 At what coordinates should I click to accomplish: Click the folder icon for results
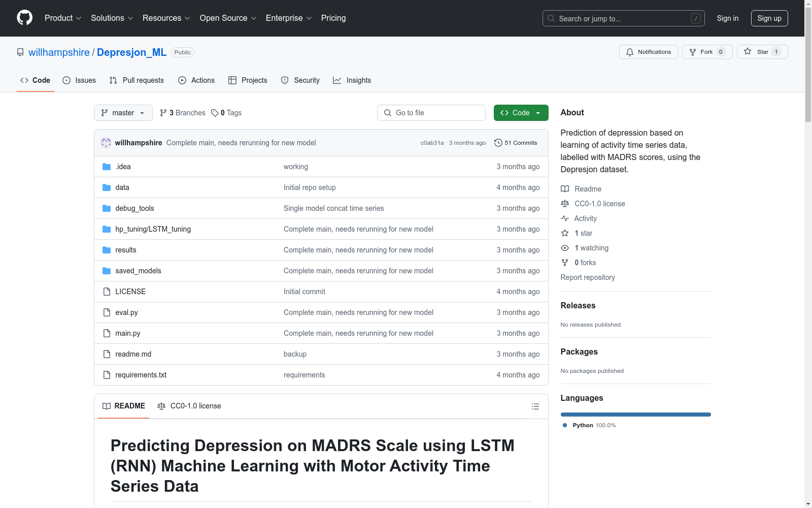click(107, 250)
